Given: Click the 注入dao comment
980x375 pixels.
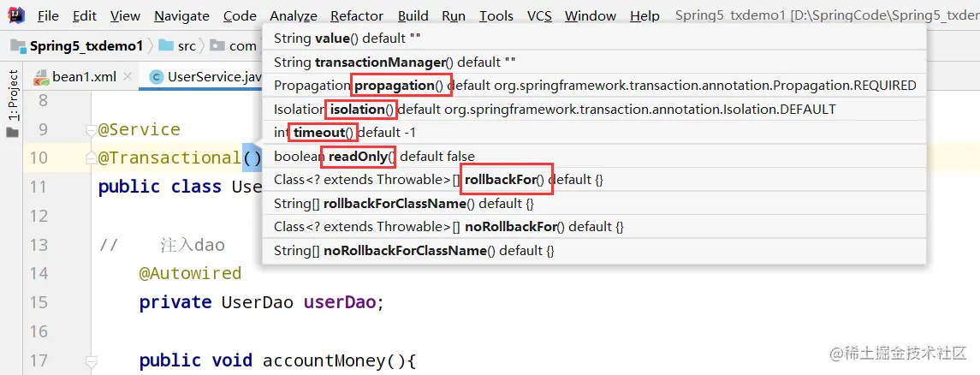Looking at the screenshot, I should coord(193,244).
